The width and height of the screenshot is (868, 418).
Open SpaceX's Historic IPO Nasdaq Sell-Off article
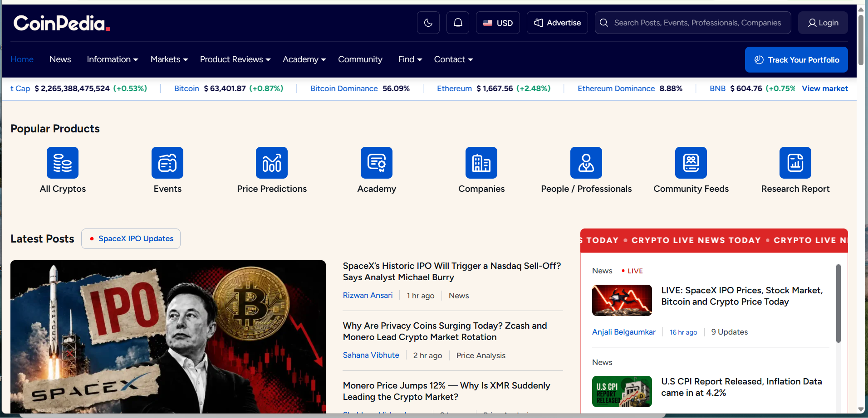pos(452,272)
